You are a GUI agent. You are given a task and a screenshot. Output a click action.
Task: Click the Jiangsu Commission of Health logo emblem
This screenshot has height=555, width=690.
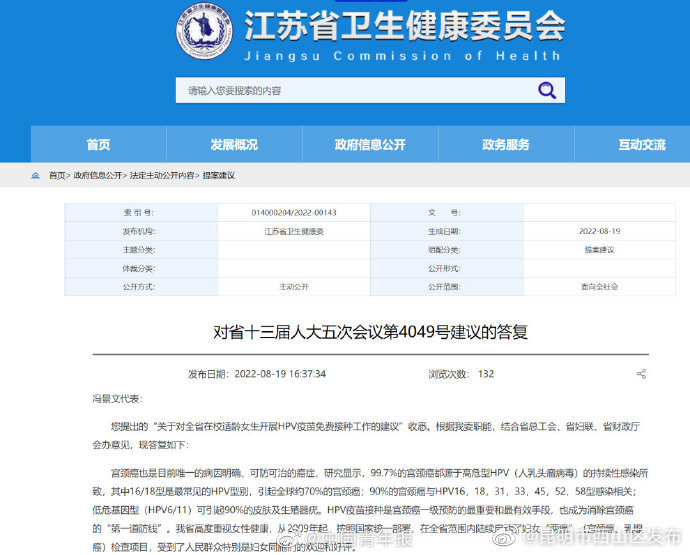pos(204,31)
